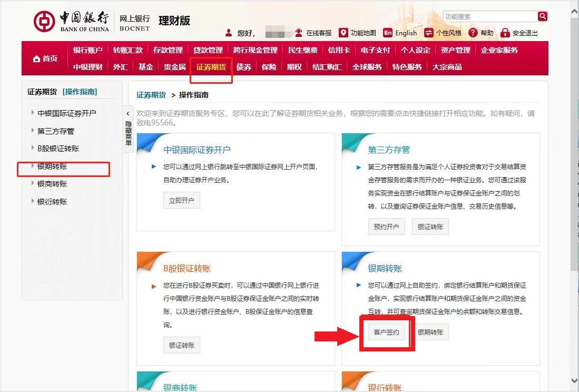Viewport: 579px width, 392px height.
Task: Click the help (帮助) question icon
Action: coord(473,33)
